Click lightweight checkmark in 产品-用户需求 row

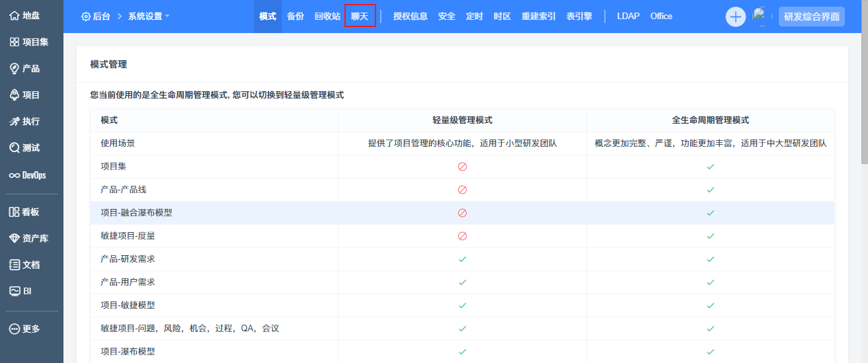[462, 282]
